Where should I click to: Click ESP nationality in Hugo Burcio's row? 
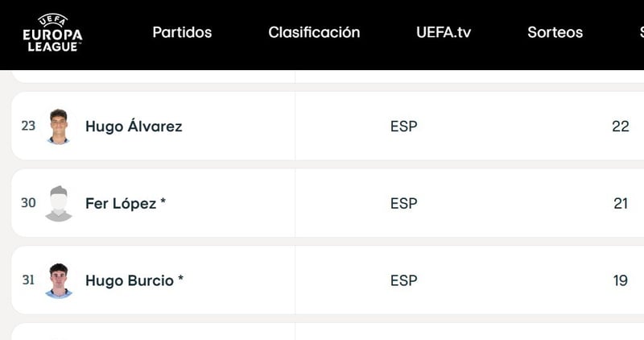pos(403,281)
